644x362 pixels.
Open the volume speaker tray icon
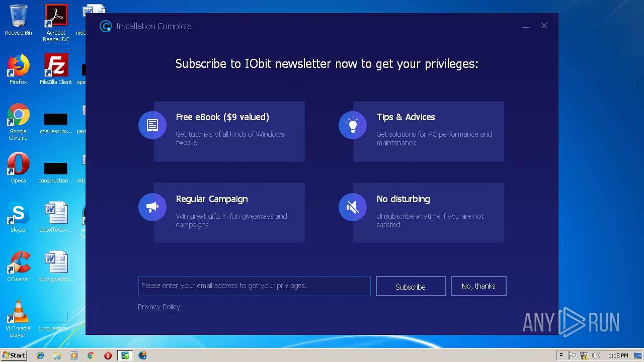pos(596,355)
